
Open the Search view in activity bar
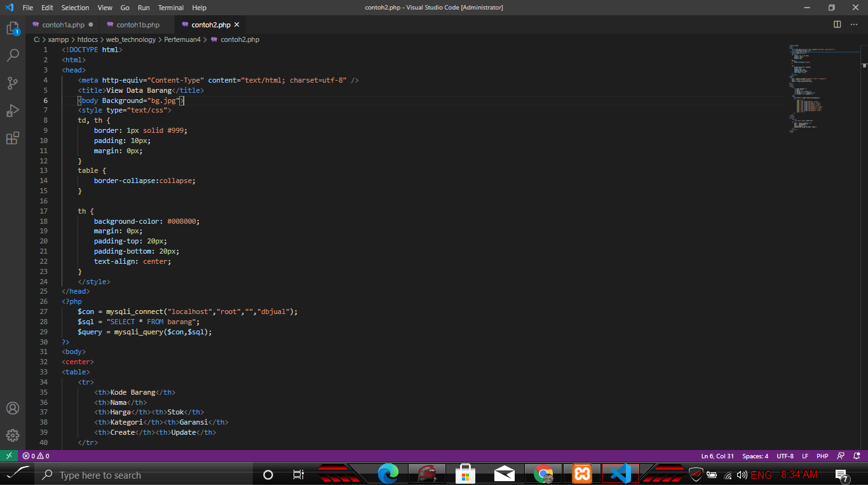tap(13, 56)
